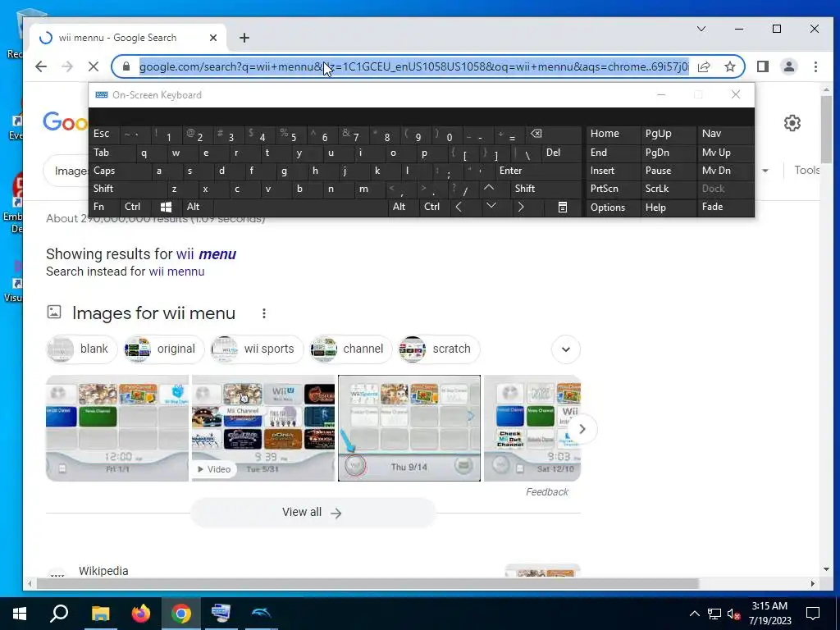840x630 pixels.
Task: Tap the up arrow key on keyboard
Action: click(x=489, y=189)
